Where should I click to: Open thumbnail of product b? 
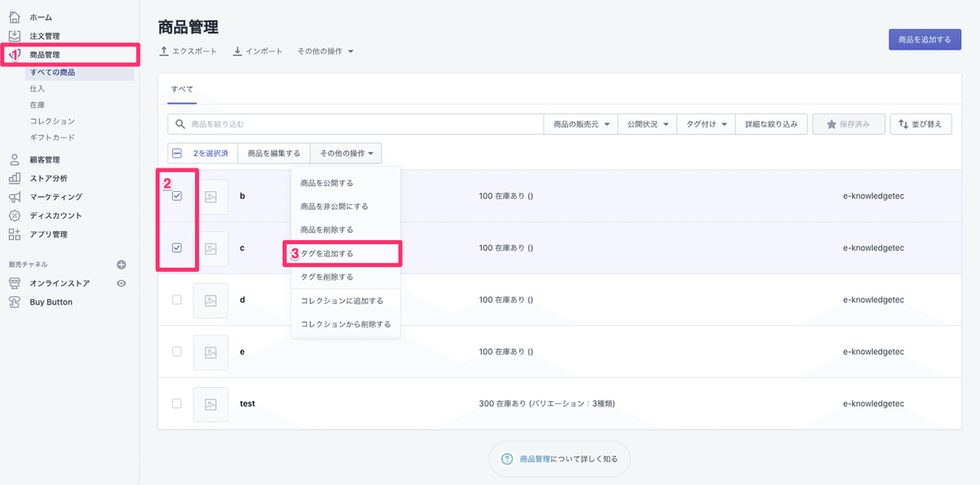tap(211, 196)
